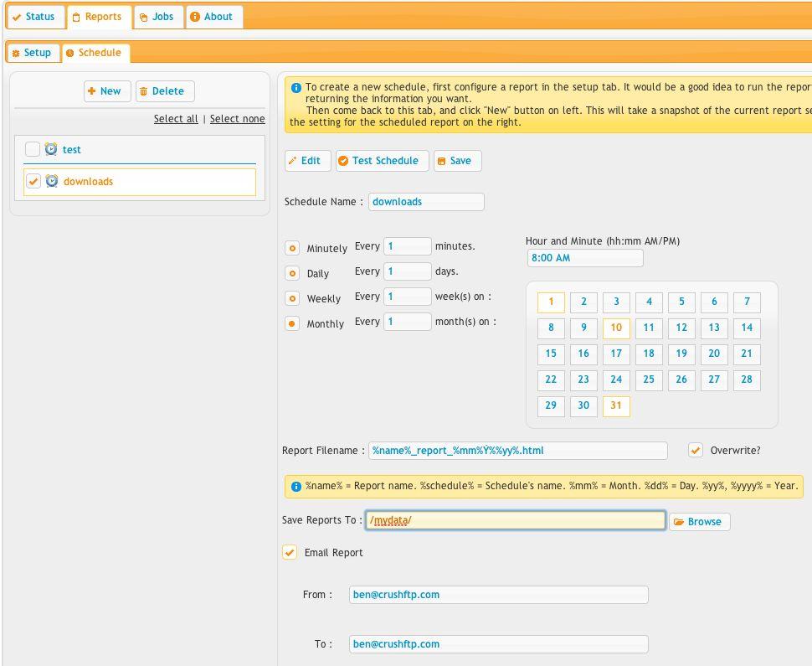
Task: Click the Select none link
Action: tap(237, 119)
